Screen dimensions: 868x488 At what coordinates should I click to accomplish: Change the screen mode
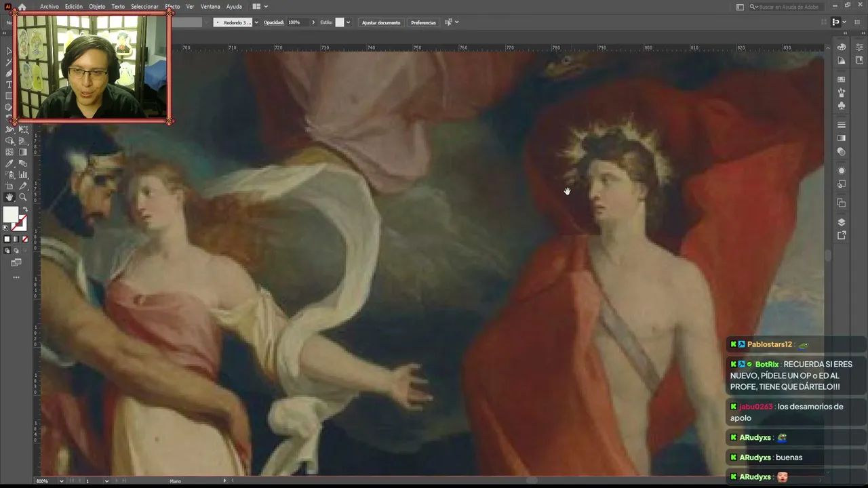point(16,262)
